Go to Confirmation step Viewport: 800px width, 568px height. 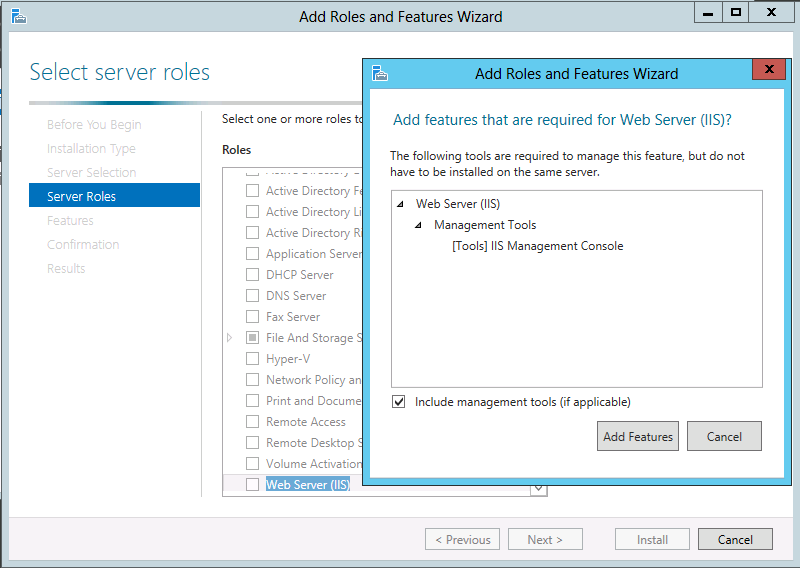coord(83,244)
